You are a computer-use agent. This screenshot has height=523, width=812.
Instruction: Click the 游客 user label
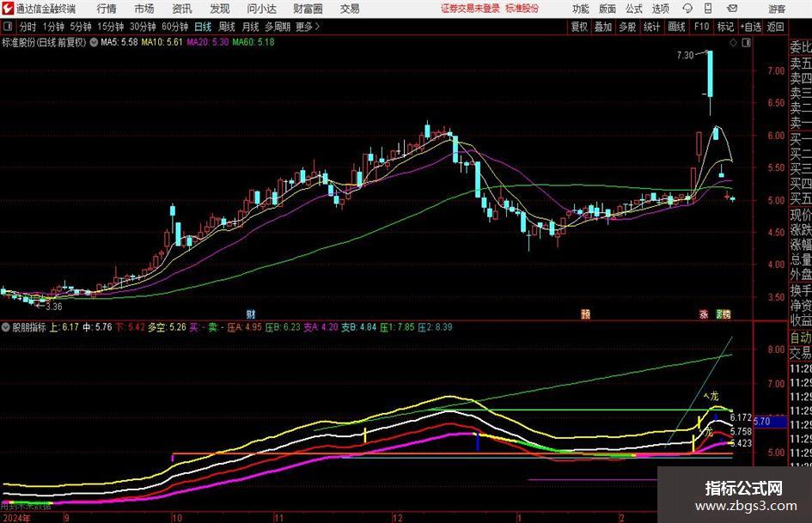click(x=777, y=9)
